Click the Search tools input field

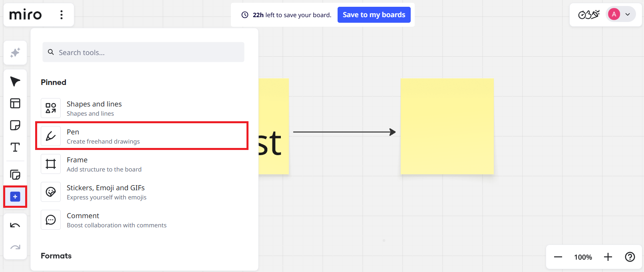coord(143,52)
